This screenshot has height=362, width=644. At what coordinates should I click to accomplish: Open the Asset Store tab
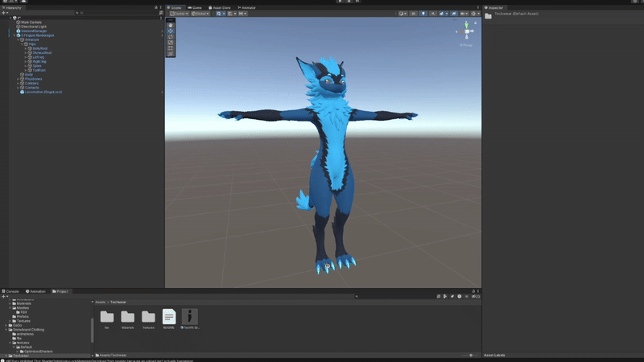point(220,8)
